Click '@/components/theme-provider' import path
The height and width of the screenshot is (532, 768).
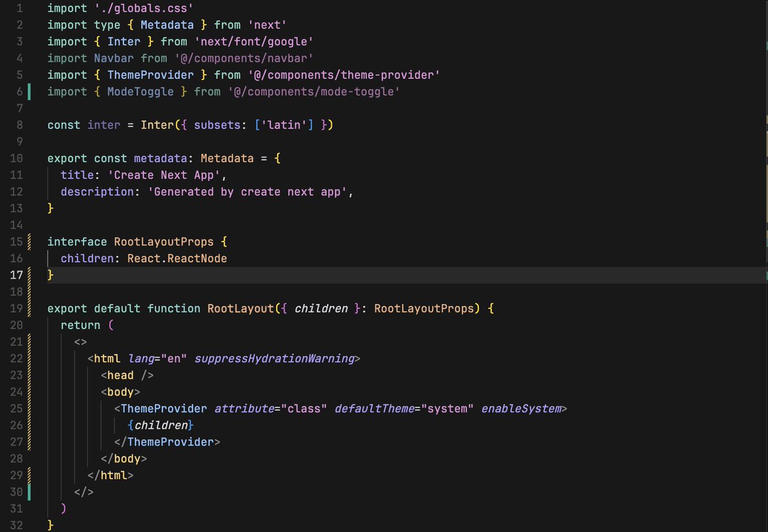pyautogui.click(x=344, y=75)
